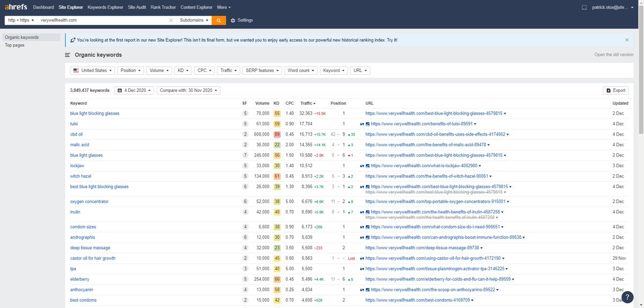This screenshot has width=644, height=308.
Task: Open the elderberry-for-colds-and-flu URL link
Action: click(x=437, y=280)
